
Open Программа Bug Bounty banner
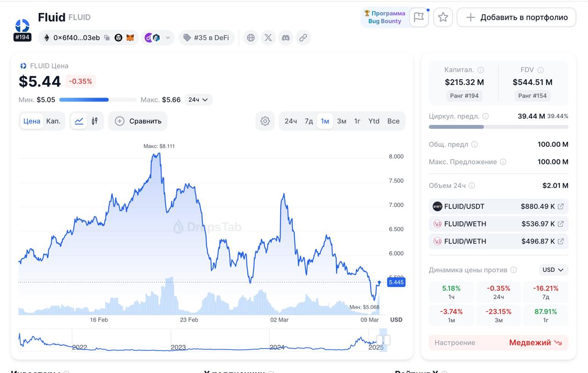tap(384, 17)
